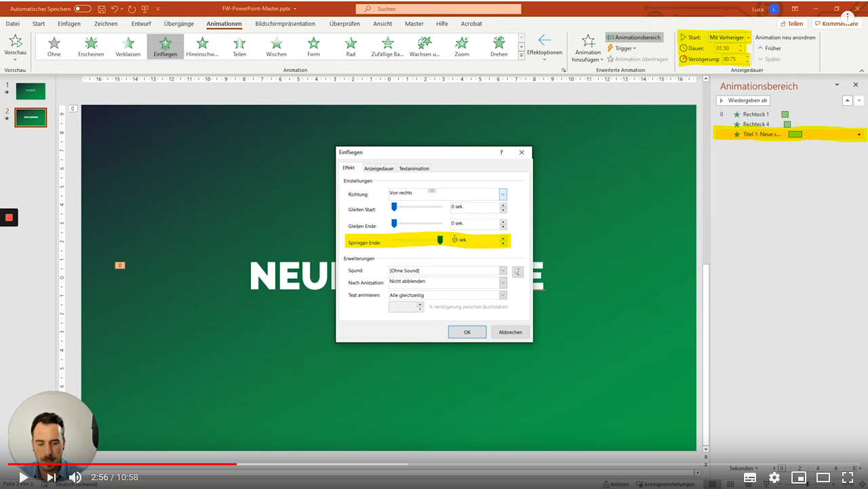This screenshot has height=489, width=868.
Task: Switch to the Textanimation dialog tab
Action: [414, 168]
